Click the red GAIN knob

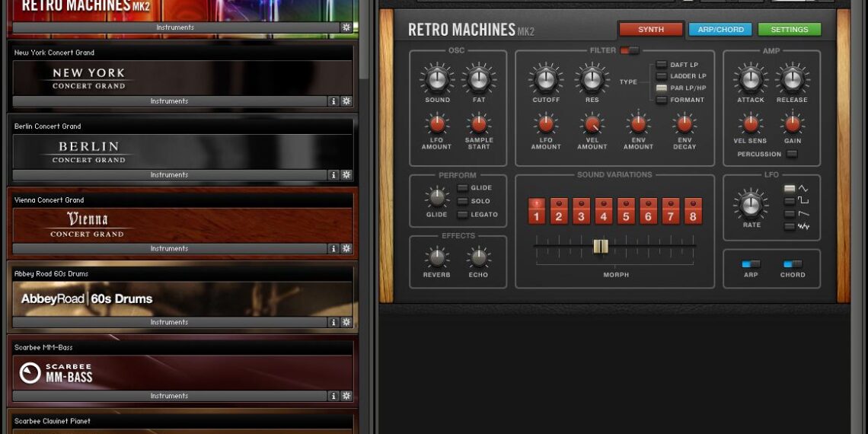[792, 124]
